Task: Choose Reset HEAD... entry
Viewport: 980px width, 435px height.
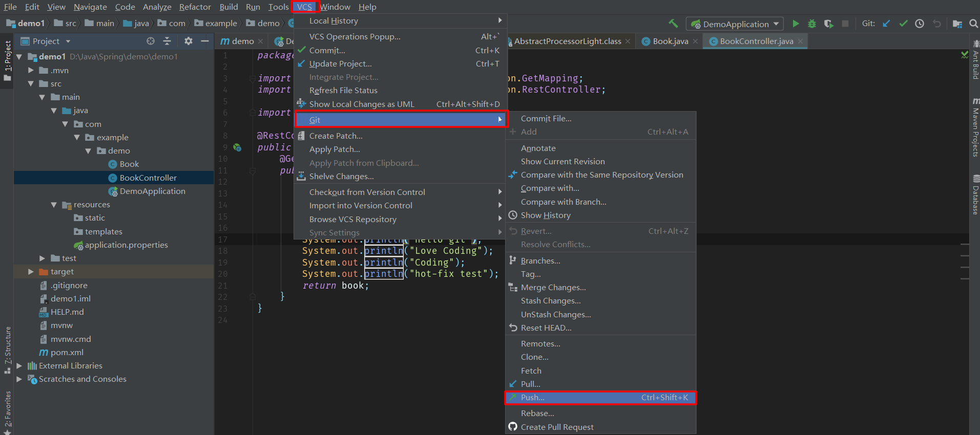Action: coord(600,328)
